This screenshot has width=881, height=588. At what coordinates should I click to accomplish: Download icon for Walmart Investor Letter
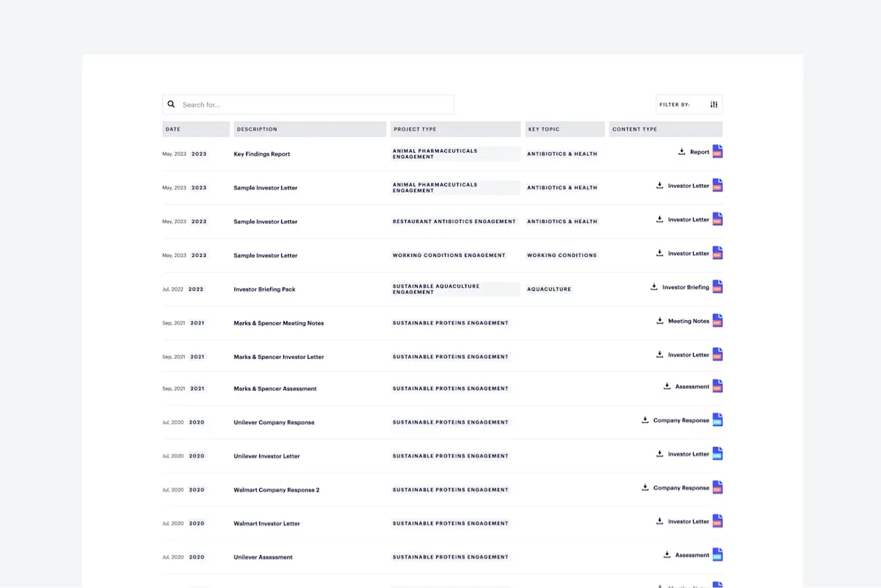pyautogui.click(x=660, y=520)
